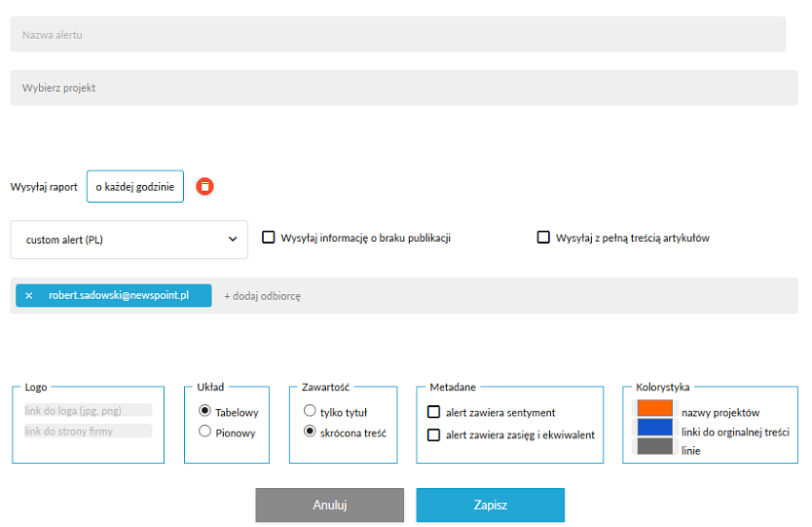Click the red delete schedule icon

(x=204, y=186)
